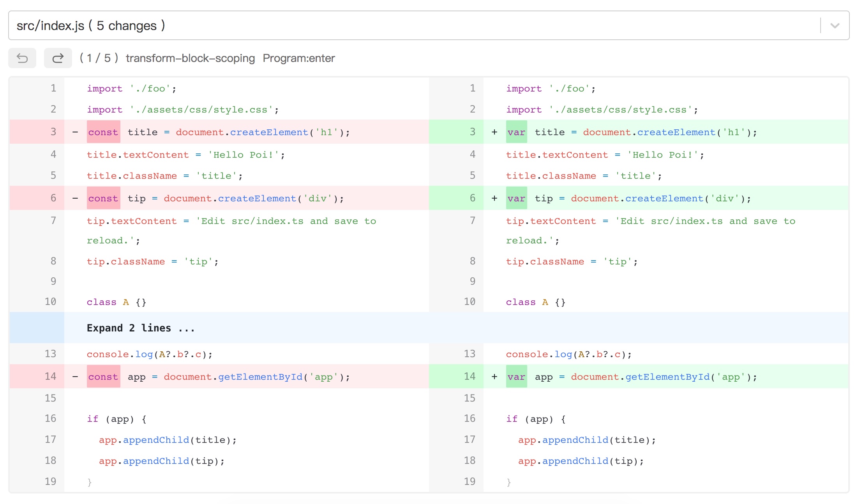The image size is (858, 504).
Task: Click the Program:enter visitor label
Action: coord(298,58)
